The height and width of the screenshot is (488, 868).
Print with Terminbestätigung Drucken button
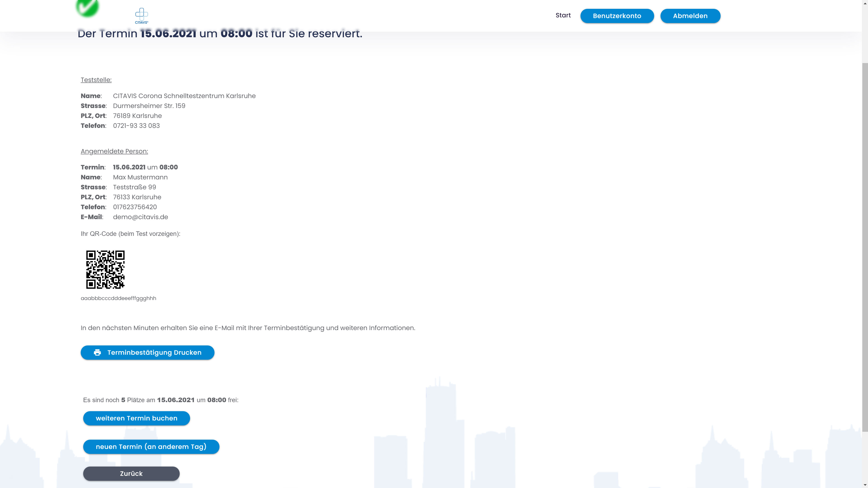tap(154, 352)
